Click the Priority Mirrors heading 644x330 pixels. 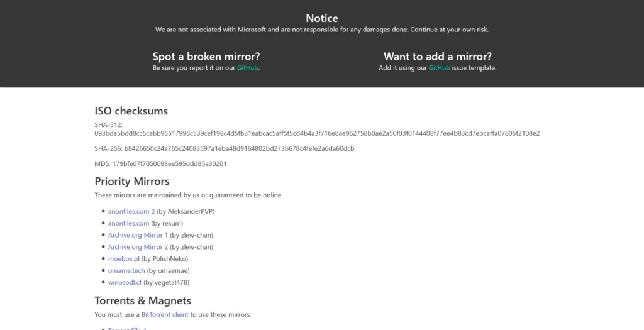pyautogui.click(x=132, y=182)
